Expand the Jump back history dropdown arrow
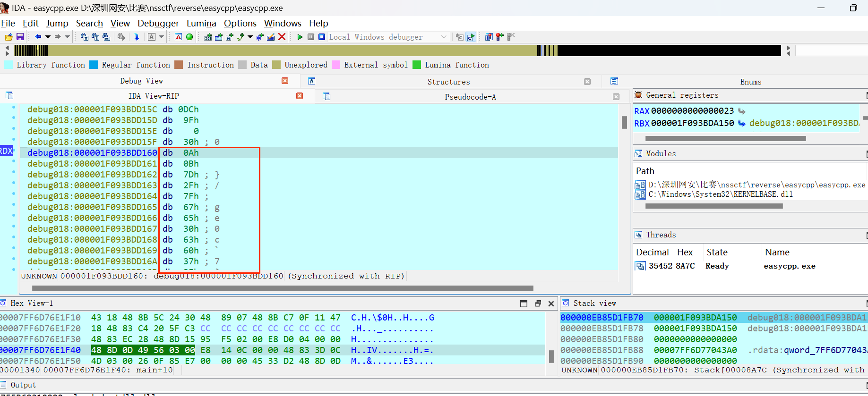The image size is (868, 396). tap(48, 37)
